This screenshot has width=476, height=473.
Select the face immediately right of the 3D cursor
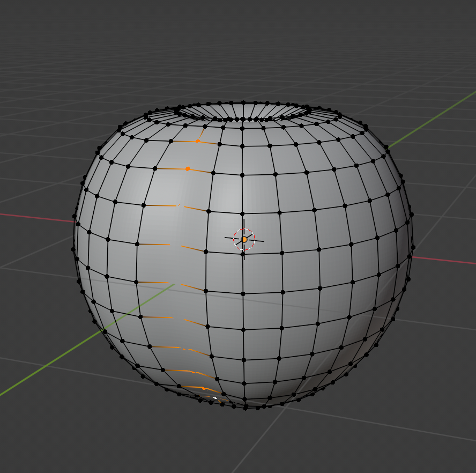(263, 233)
